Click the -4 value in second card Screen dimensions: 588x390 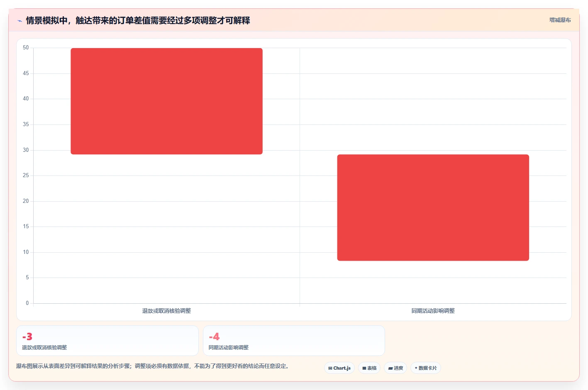[214, 336]
